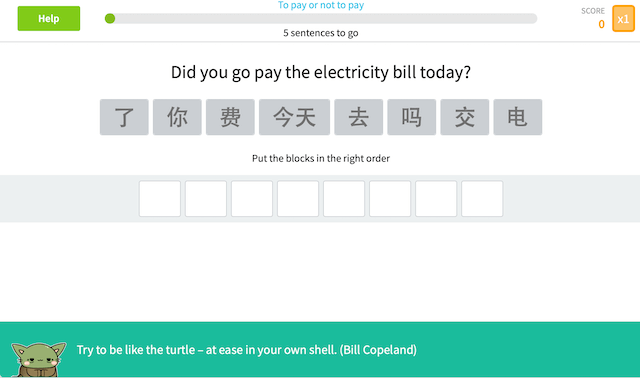Click the last empty answer slot
The width and height of the screenshot is (640, 378).
[x=482, y=199]
